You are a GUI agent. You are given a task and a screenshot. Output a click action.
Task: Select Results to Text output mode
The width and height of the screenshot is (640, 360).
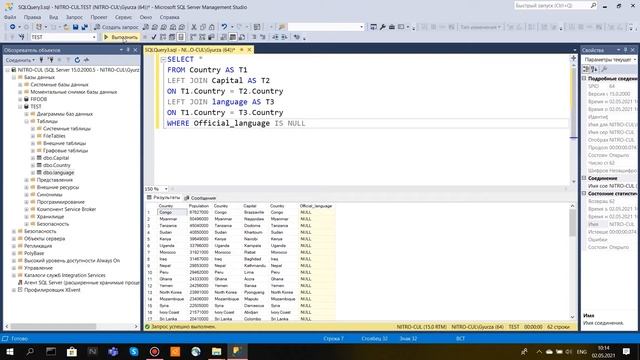click(x=224, y=37)
